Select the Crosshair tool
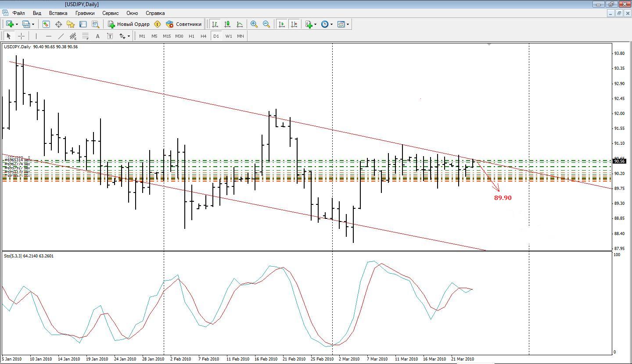Screen dimensions: 632x364 [21, 36]
